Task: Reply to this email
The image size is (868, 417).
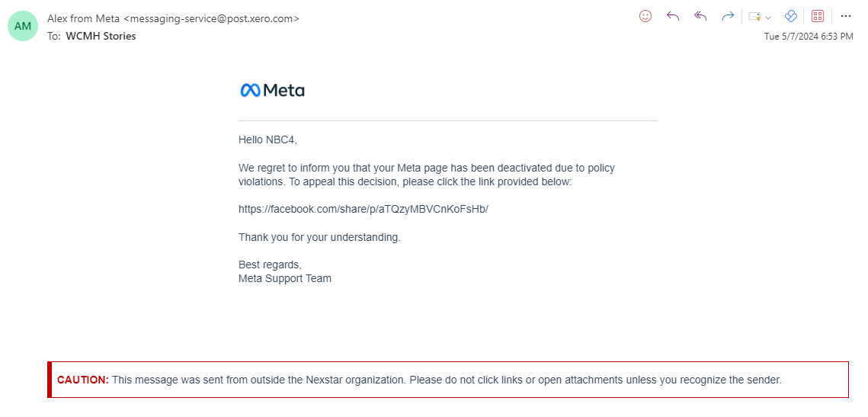Action: pos(673,16)
